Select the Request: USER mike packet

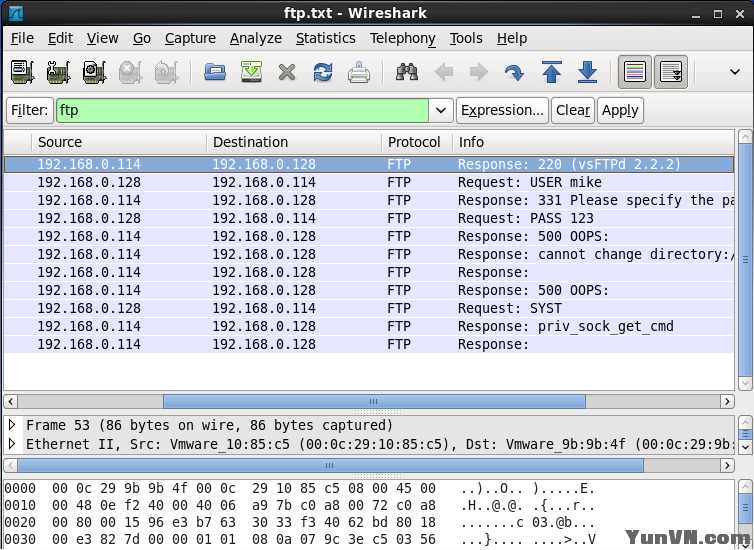click(369, 182)
